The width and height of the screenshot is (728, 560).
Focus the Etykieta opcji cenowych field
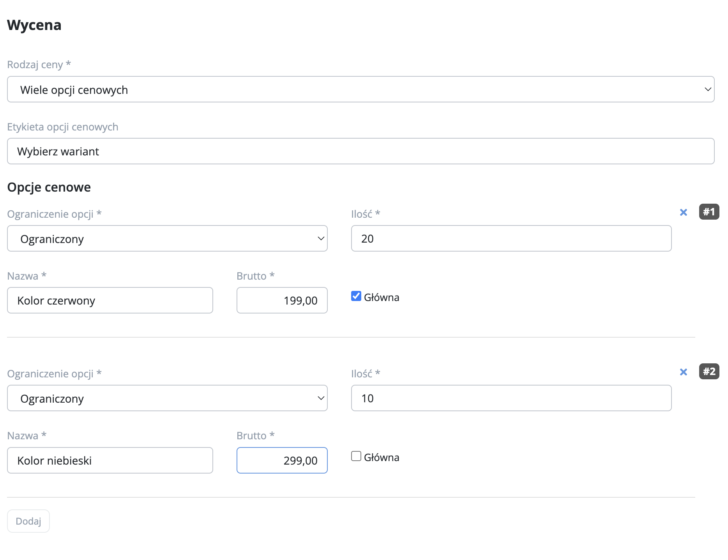pyautogui.click(x=360, y=151)
